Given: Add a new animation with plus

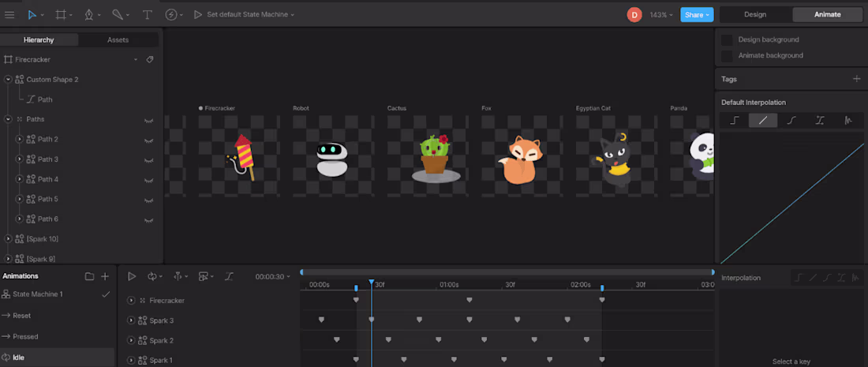Looking at the screenshot, I should (x=105, y=276).
